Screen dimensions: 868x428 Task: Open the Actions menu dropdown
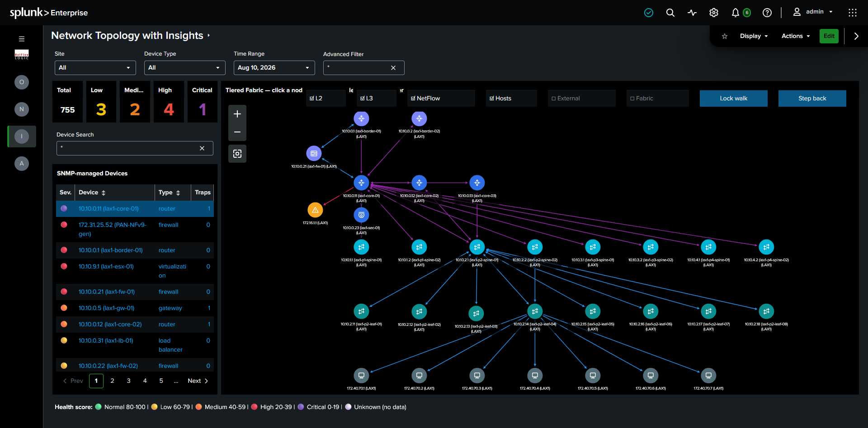pyautogui.click(x=796, y=36)
